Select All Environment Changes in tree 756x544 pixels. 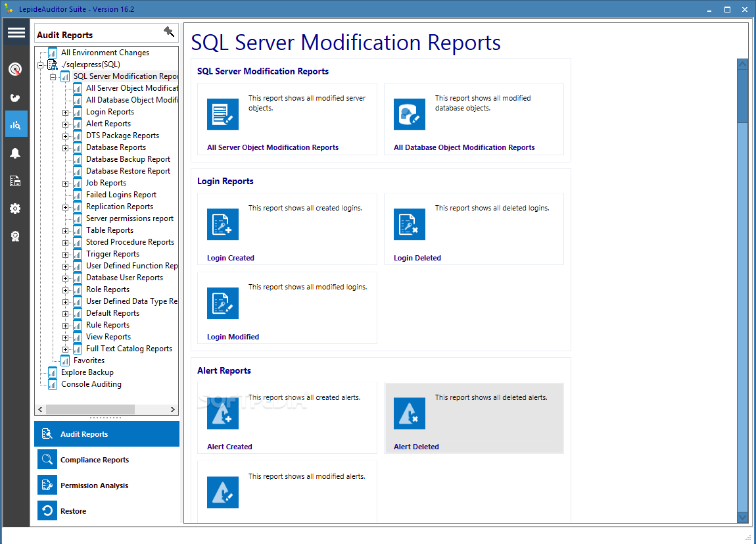click(105, 53)
